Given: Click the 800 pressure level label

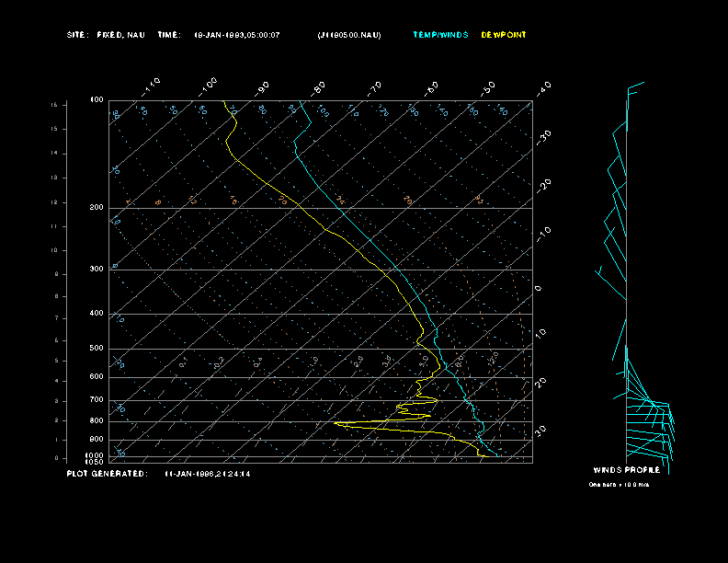Looking at the screenshot, I should 97,420.
